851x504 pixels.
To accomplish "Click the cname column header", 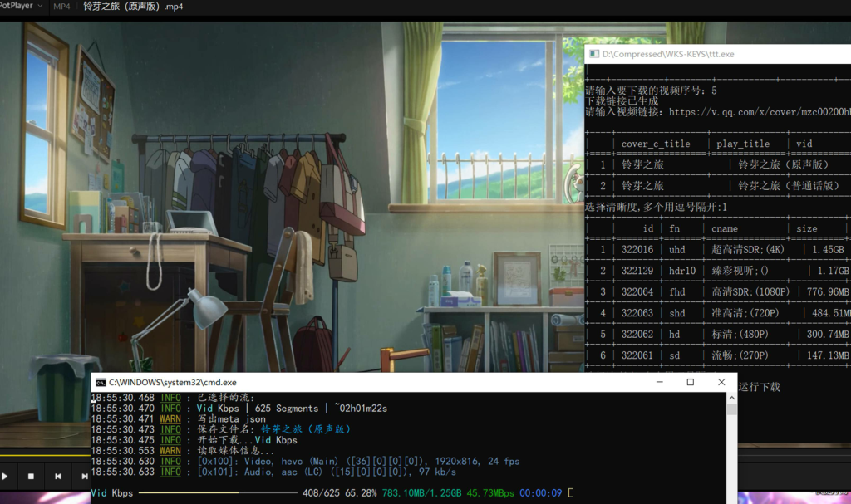I will [x=725, y=229].
